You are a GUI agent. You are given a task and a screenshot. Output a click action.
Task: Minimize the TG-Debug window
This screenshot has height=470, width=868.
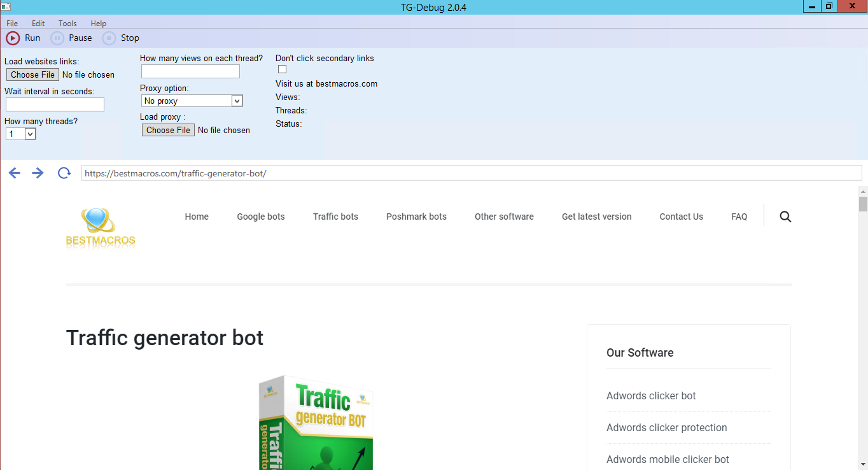pyautogui.click(x=812, y=6)
